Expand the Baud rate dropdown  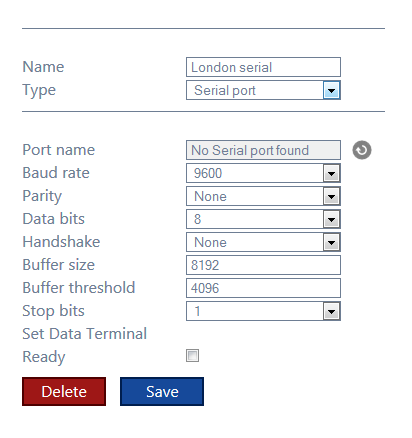331,173
